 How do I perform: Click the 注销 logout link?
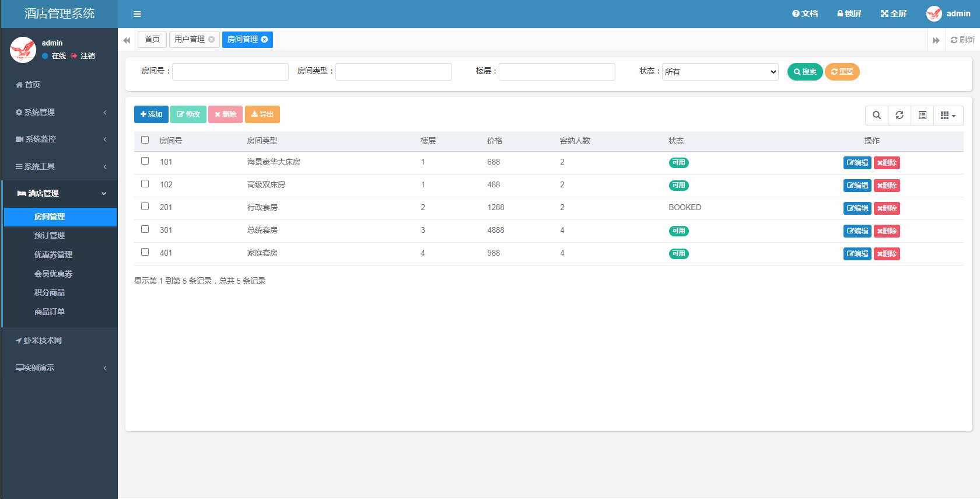click(x=83, y=56)
